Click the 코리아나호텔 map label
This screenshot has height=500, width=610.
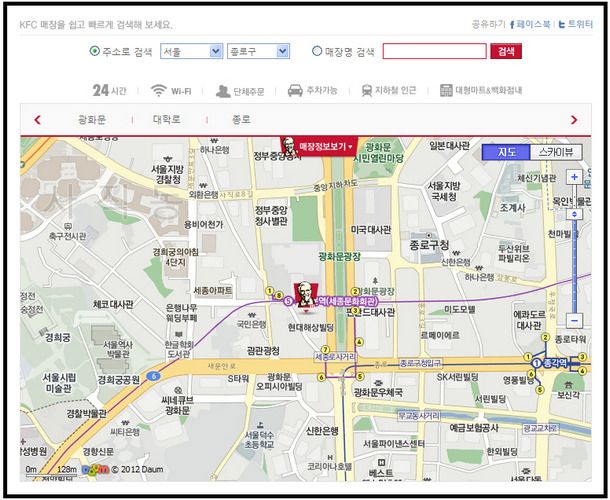click(330, 466)
